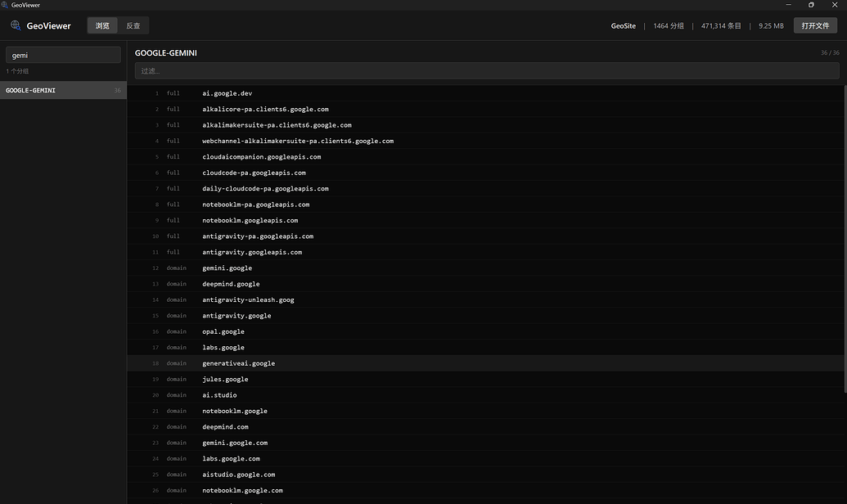This screenshot has height=504, width=847.
Task: Select row antigravity-pa.googleapis.com
Action: (x=485, y=236)
